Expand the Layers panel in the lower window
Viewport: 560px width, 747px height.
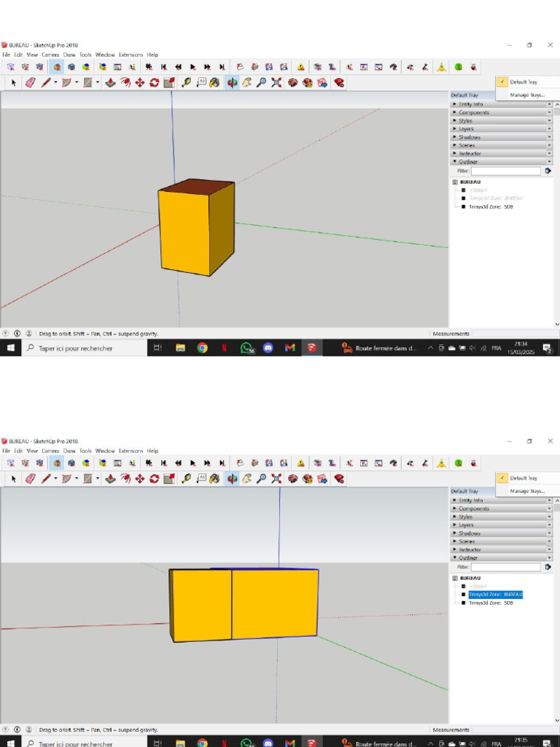click(x=466, y=525)
